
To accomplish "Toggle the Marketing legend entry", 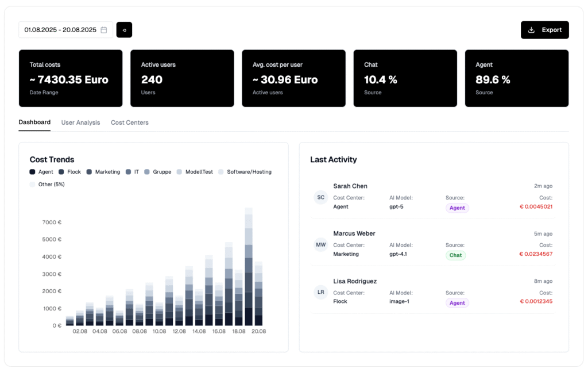I will coord(103,172).
